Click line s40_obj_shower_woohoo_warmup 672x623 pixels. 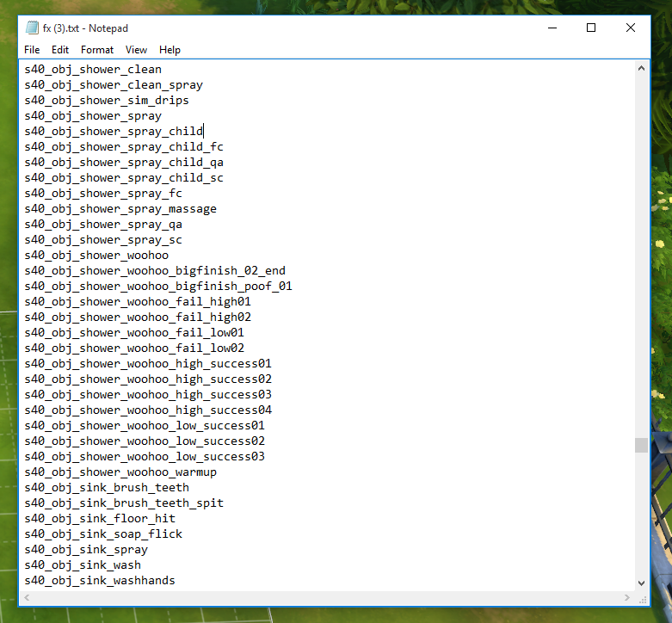coord(120,472)
